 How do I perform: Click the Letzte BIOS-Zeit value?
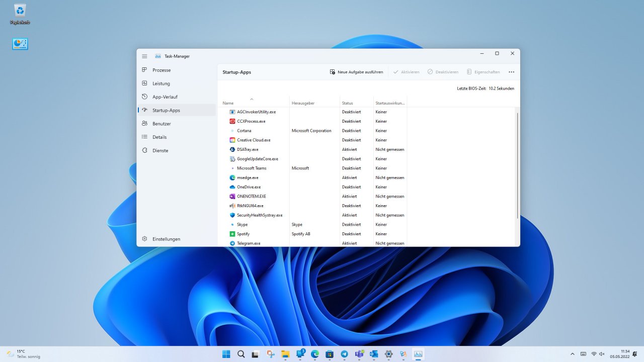coord(501,88)
